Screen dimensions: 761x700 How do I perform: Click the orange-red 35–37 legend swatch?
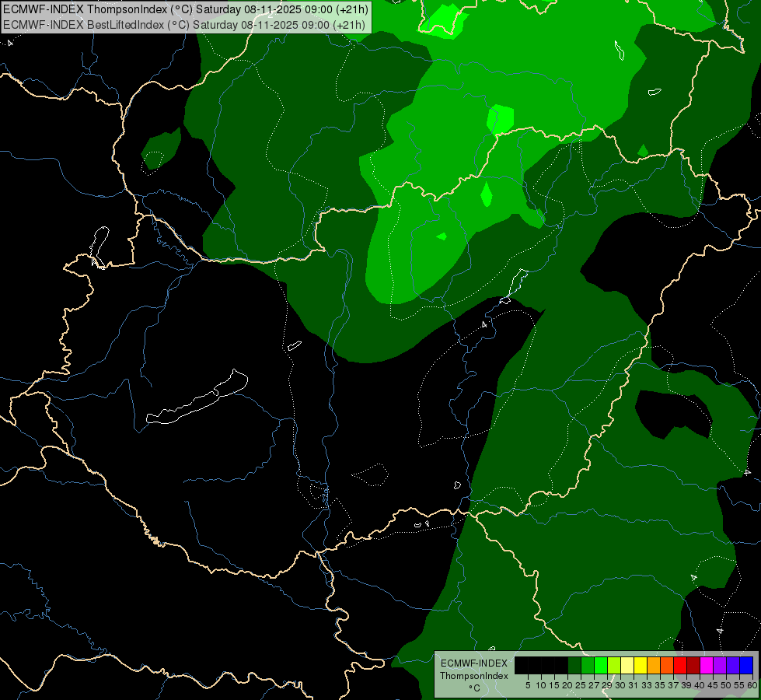(x=667, y=665)
